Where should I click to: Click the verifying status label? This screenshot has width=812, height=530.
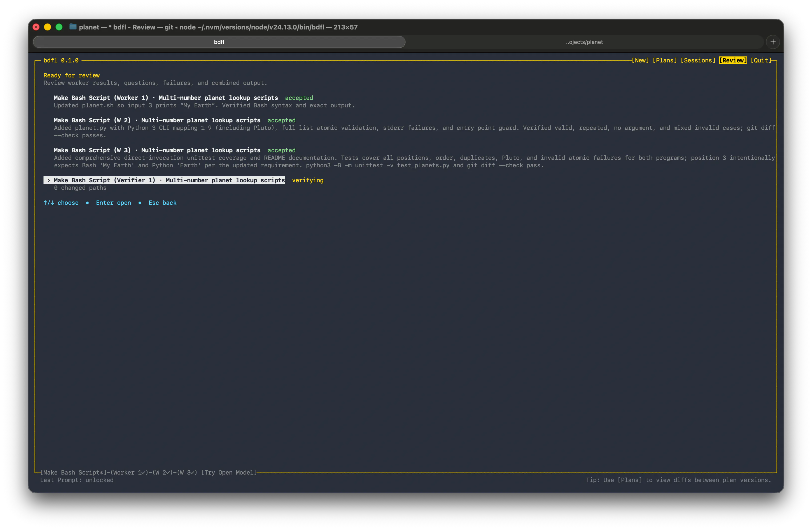click(308, 180)
